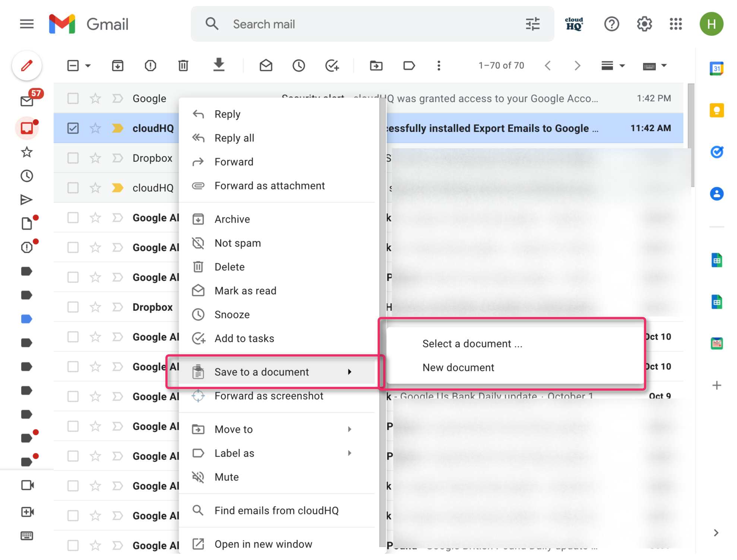Open Starred in left sidebar
The width and height of the screenshot is (737, 560).
point(26,152)
